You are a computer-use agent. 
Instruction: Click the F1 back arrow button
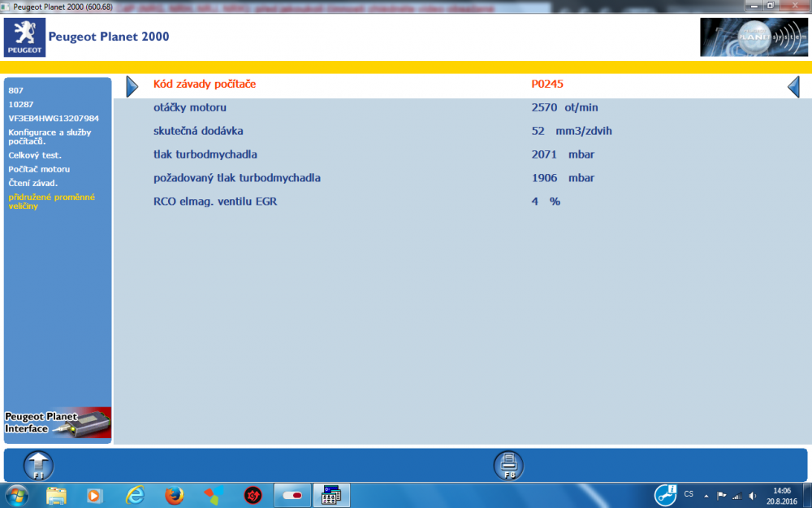[38, 466]
